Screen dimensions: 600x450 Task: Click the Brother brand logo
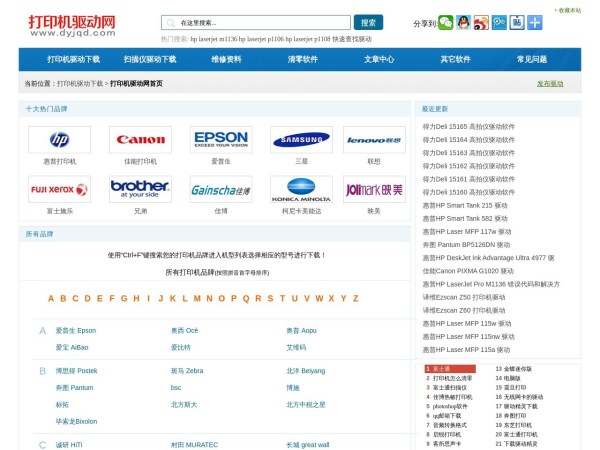139,189
